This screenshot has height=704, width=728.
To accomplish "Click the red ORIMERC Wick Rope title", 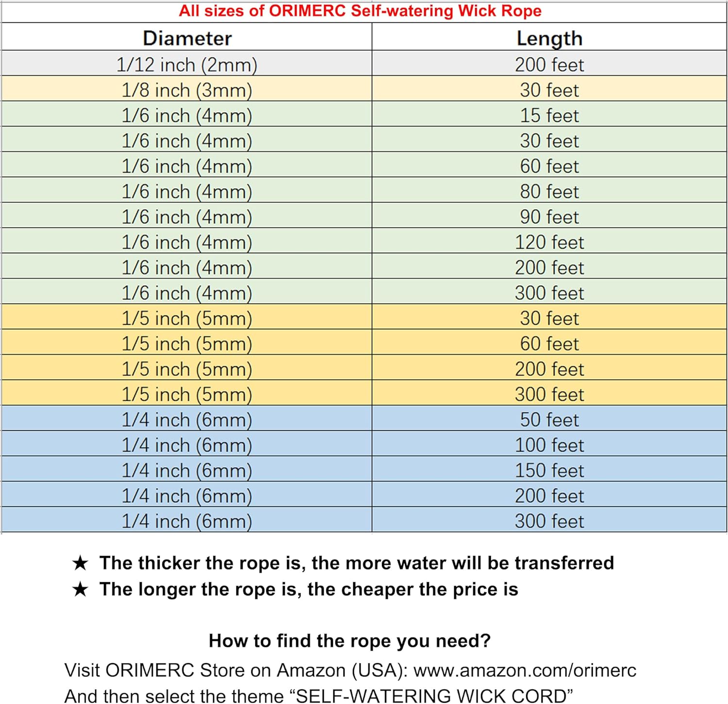I will coord(360,11).
